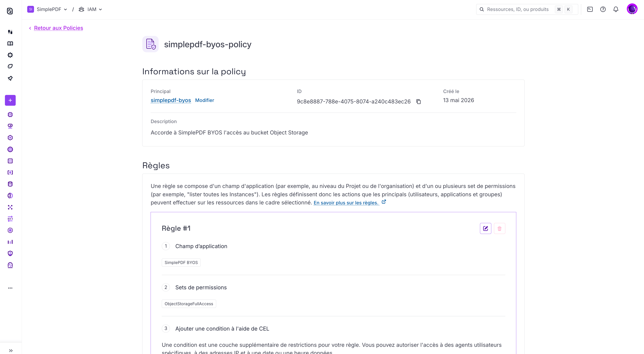Open the serverless lightning-bracket icon
Image resolution: width=644 pixels, height=354 pixels.
(x=10, y=172)
